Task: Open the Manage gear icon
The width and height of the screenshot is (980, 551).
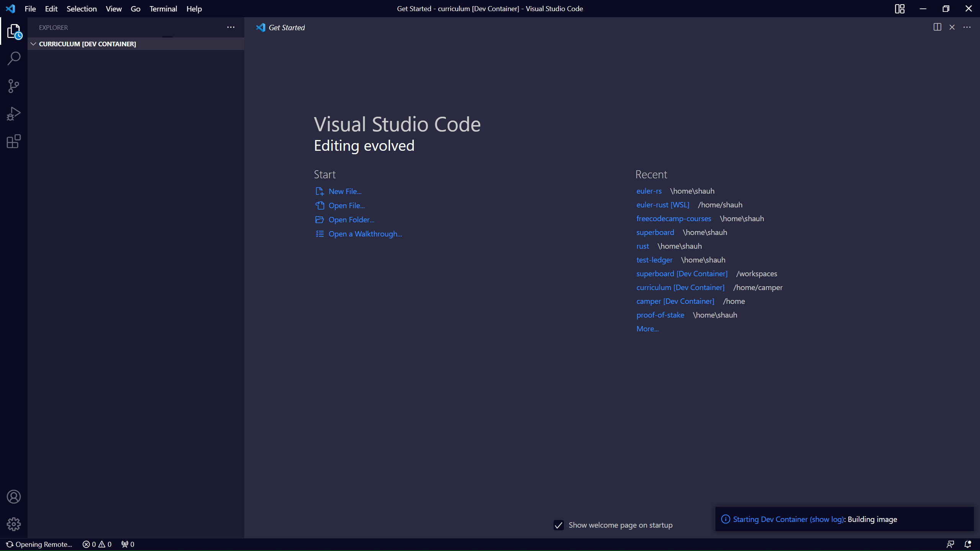Action: (x=14, y=524)
